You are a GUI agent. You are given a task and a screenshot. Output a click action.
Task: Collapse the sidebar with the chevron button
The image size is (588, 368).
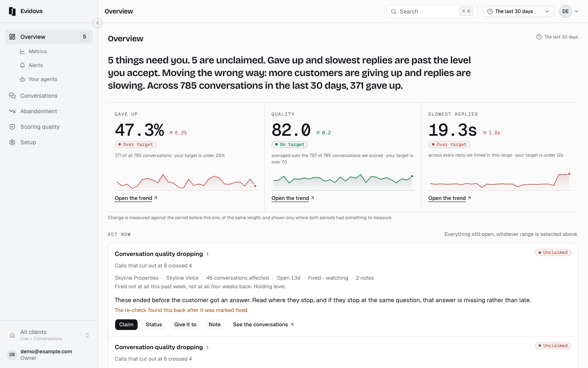(x=98, y=23)
